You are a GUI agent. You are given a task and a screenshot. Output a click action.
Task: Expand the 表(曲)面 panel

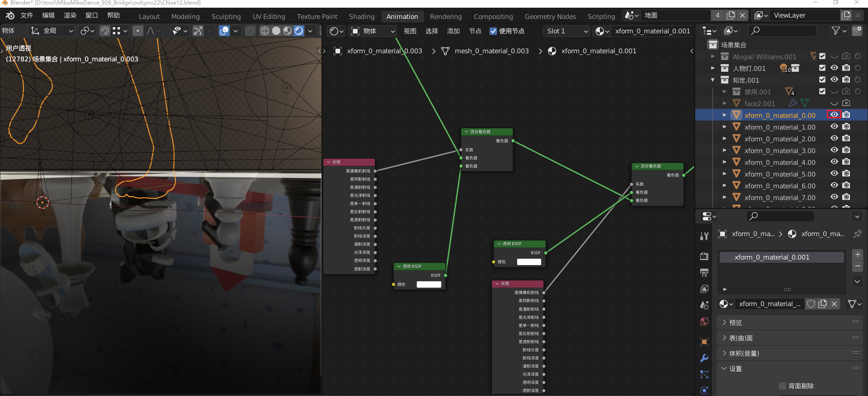click(x=790, y=338)
